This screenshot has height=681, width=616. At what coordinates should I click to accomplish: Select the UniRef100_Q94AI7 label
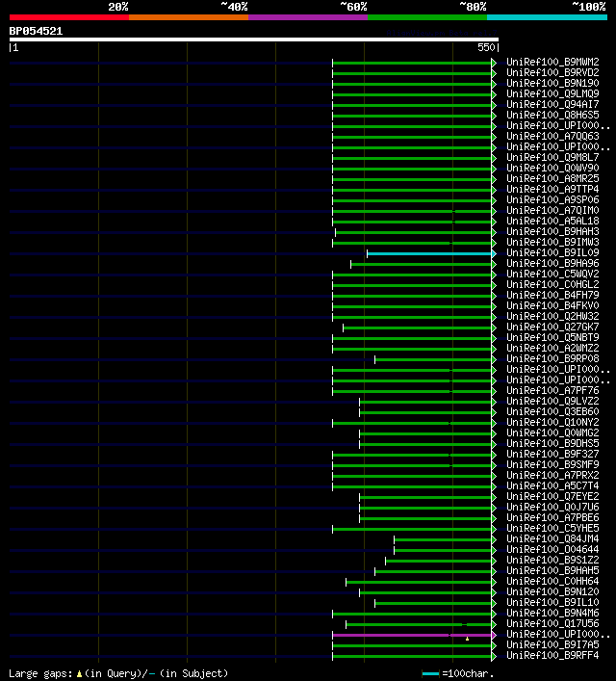pos(552,104)
